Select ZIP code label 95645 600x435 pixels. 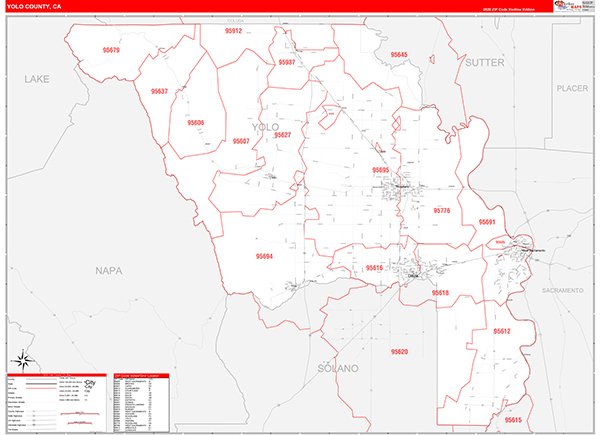coord(399,55)
